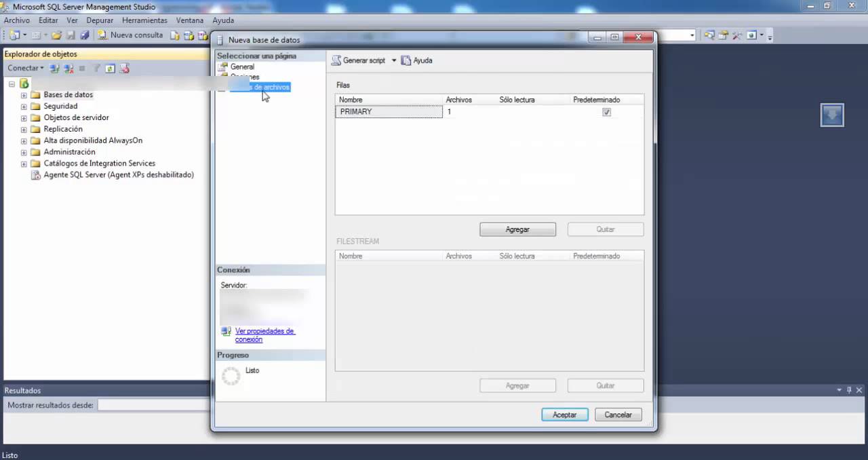Open the Ayuda menu in the menu bar
The width and height of the screenshot is (868, 460).
(223, 20)
